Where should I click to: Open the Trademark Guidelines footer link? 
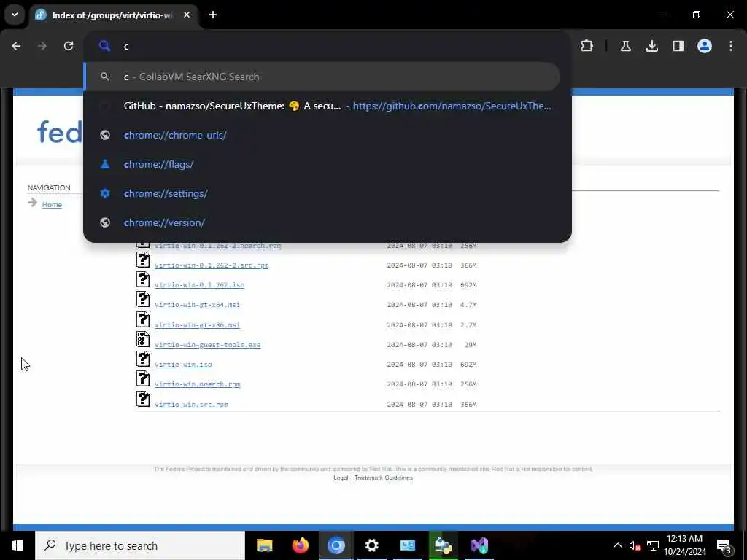coord(384,478)
